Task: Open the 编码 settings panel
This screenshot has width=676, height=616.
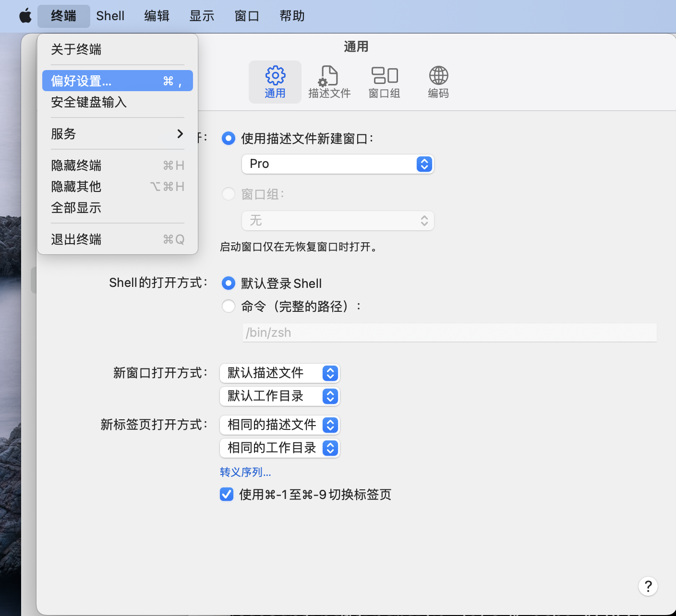Action: (437, 82)
